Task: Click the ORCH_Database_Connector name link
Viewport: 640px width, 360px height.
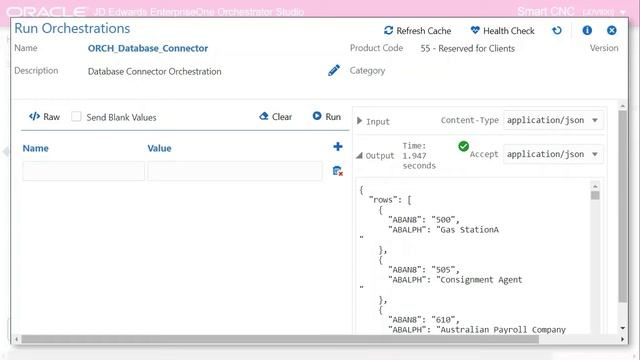Action: [x=148, y=48]
